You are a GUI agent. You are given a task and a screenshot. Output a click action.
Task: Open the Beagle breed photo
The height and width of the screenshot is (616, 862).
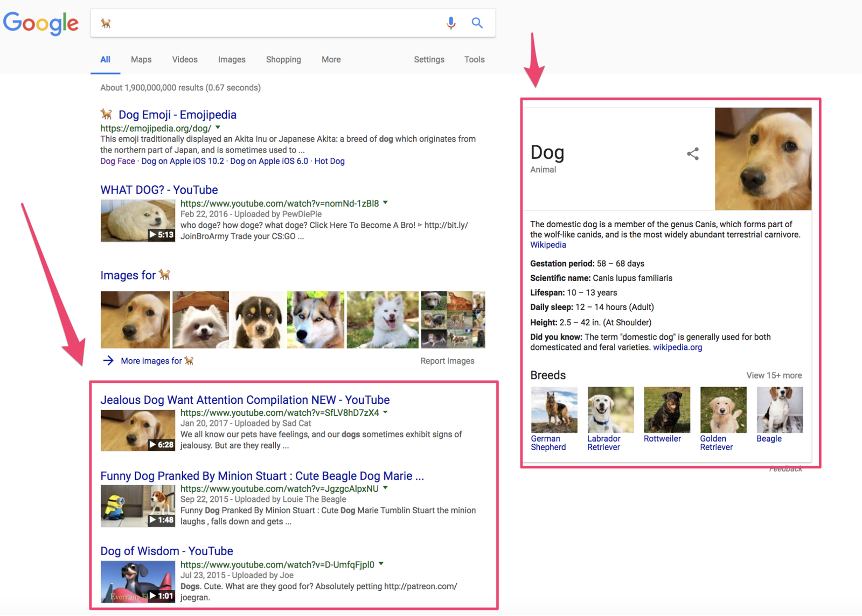(780, 410)
